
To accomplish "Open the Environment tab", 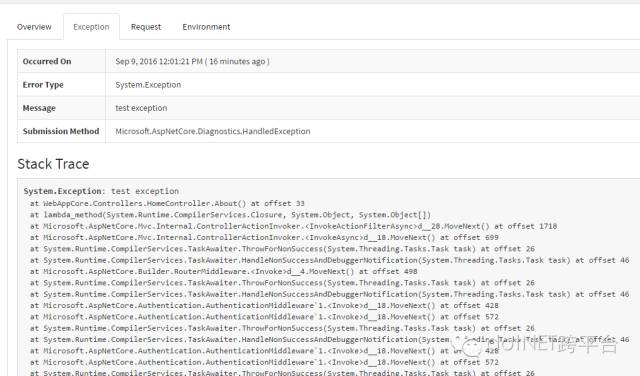I will (x=206, y=27).
